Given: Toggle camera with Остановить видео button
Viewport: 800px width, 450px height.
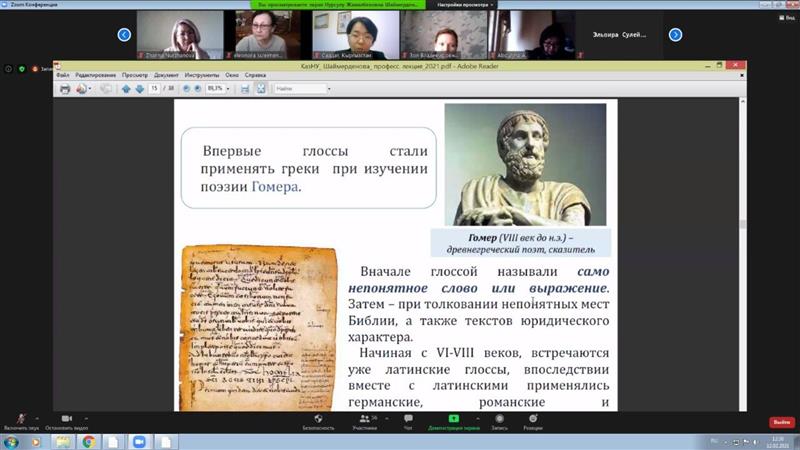Looking at the screenshot, I should 66,421.
